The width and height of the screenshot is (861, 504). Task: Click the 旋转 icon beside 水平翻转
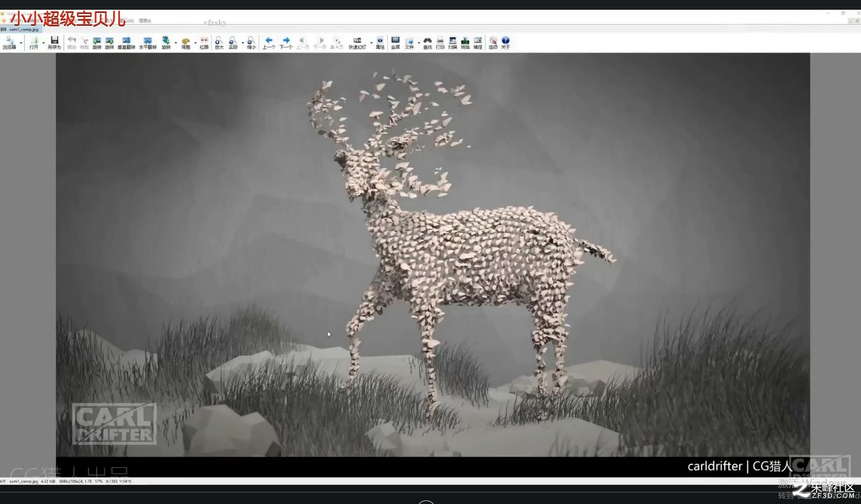tap(166, 43)
